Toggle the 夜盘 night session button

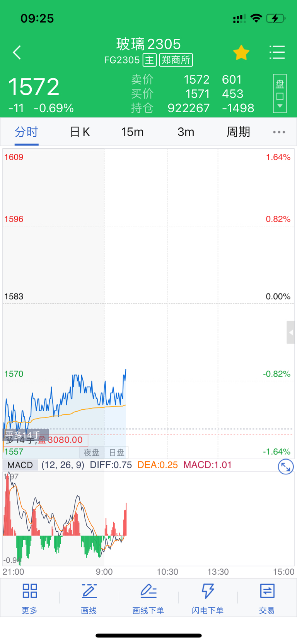92,452
